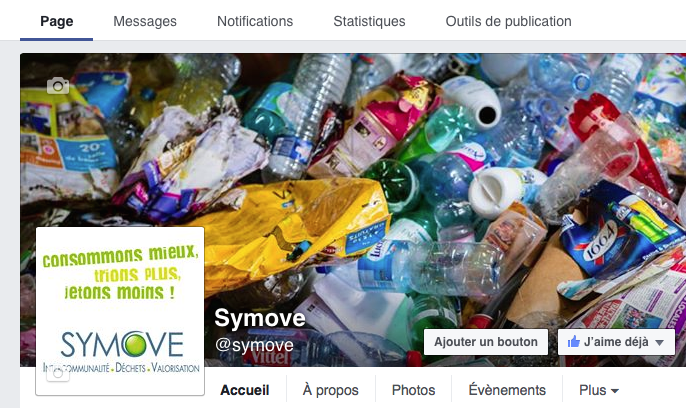Click the Symove page name
Screen dimensions: 686x408
260,318
